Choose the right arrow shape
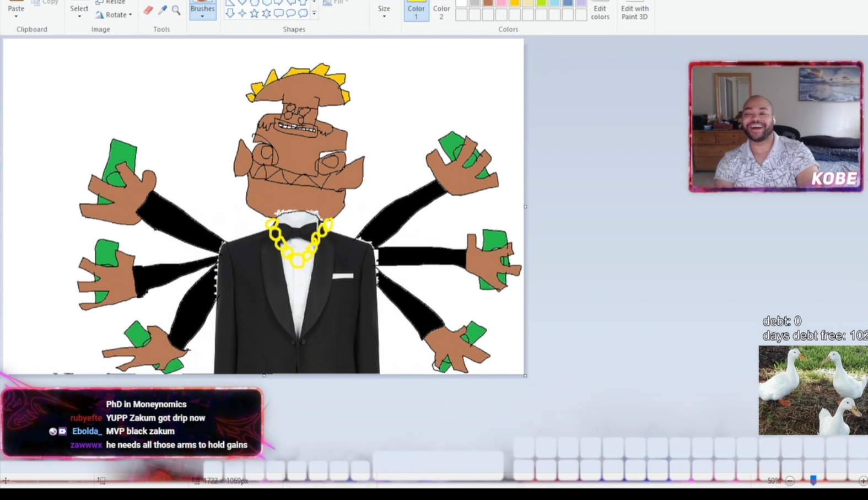 pyautogui.click(x=278, y=2)
